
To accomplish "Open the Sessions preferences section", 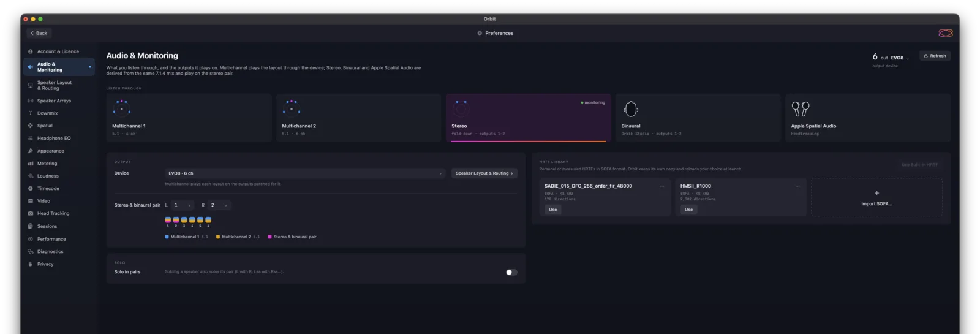I will point(59,226).
